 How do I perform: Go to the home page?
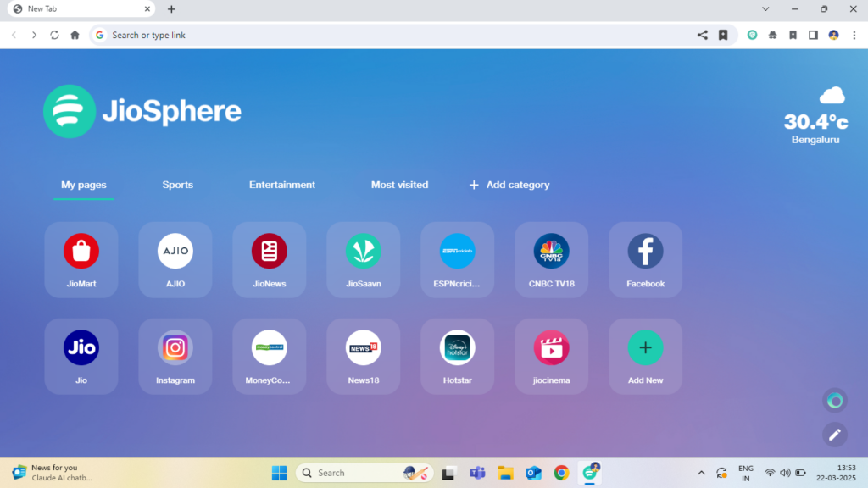click(75, 35)
